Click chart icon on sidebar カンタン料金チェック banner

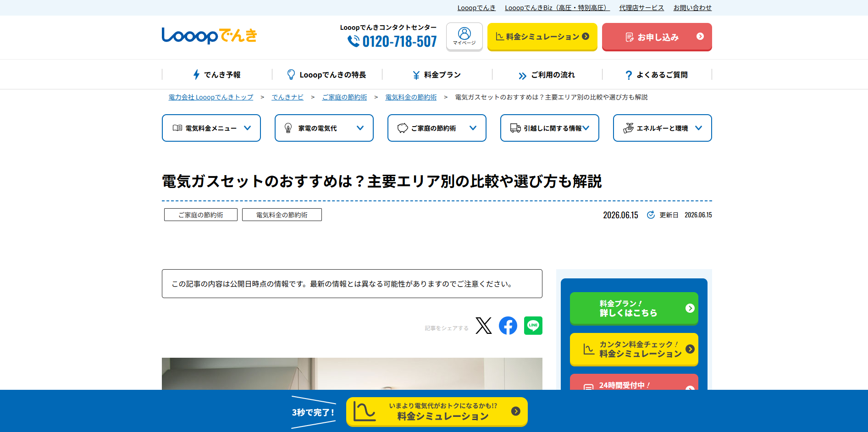tap(589, 349)
